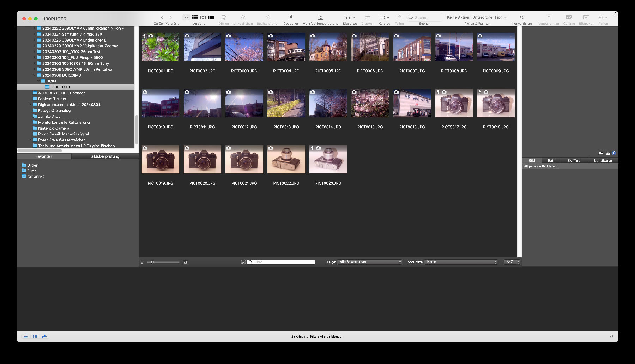Select the compact list view icon
Viewport: 635px width, 364px height.
pyautogui.click(x=211, y=17)
